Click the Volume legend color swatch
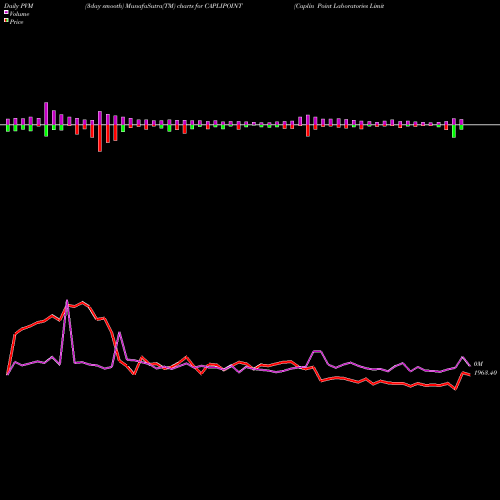The width and height of the screenshot is (500, 500). pos(6,13)
